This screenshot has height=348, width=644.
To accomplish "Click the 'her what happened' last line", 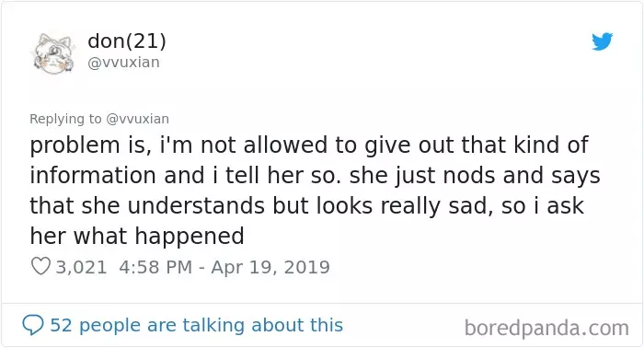I will (x=137, y=237).
